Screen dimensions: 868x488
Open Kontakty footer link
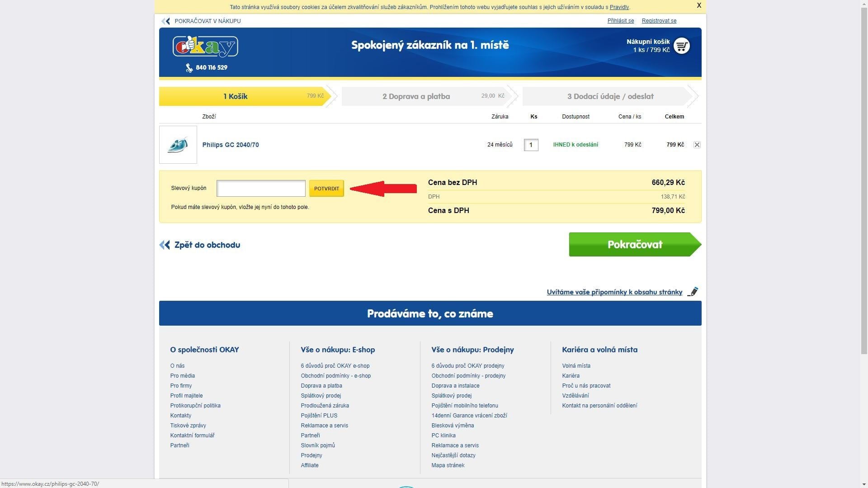[x=181, y=416]
